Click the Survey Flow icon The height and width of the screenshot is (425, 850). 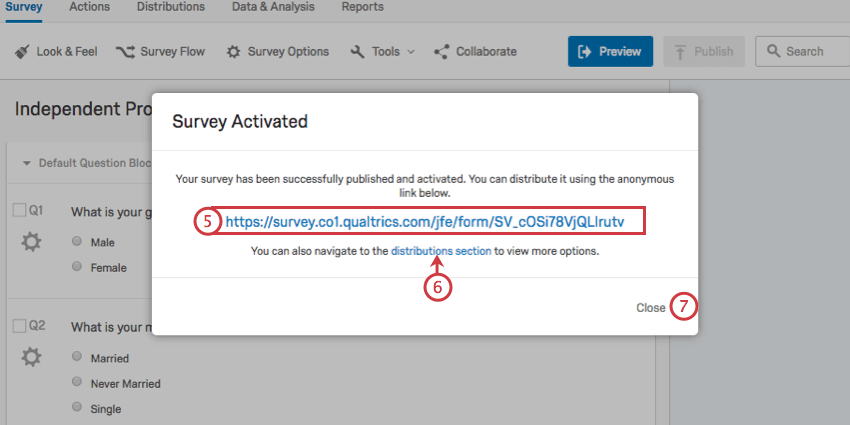125,52
